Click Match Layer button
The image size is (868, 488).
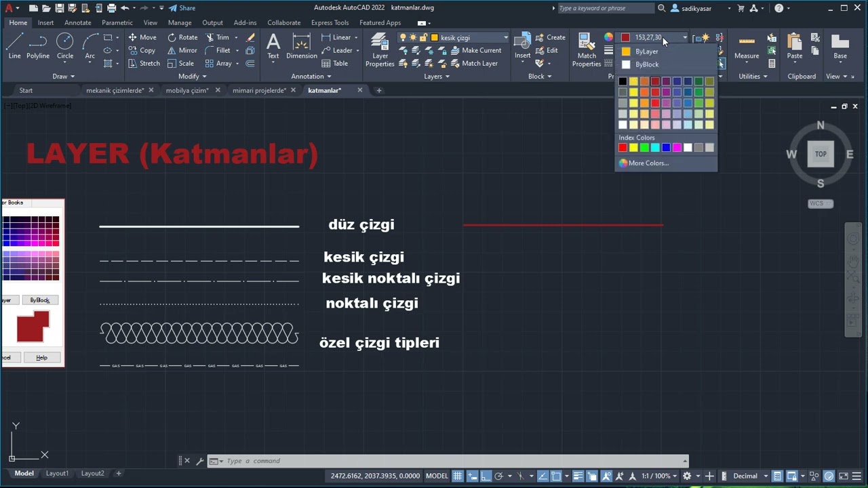[x=473, y=63]
